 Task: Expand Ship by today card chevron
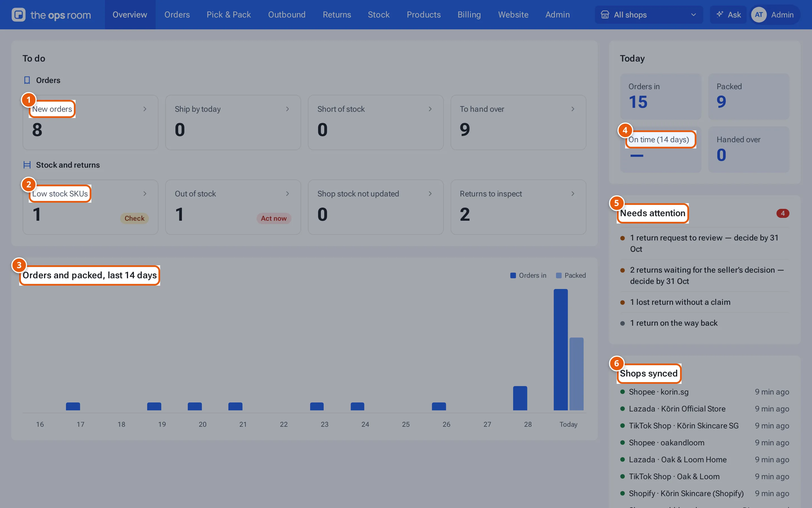(287, 109)
